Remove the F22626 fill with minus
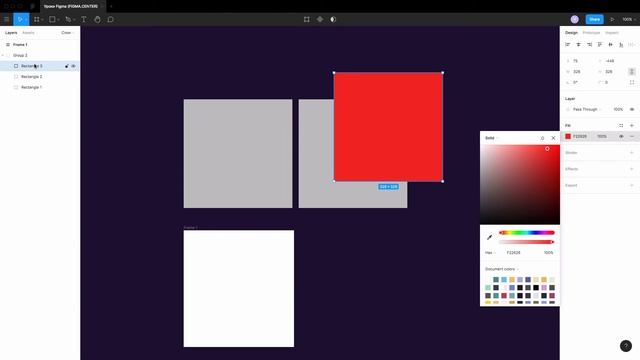640x360 pixels. pyautogui.click(x=632, y=136)
